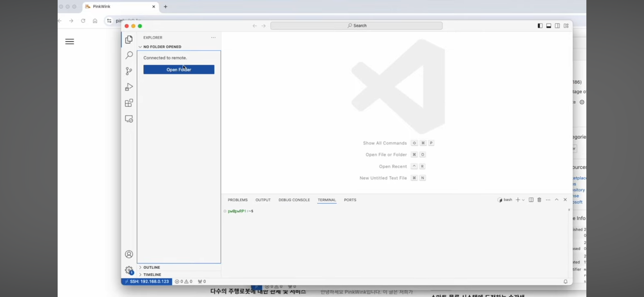Viewport: 644px width, 297px height.
Task: Open the Search view in activity bar
Action: click(129, 55)
